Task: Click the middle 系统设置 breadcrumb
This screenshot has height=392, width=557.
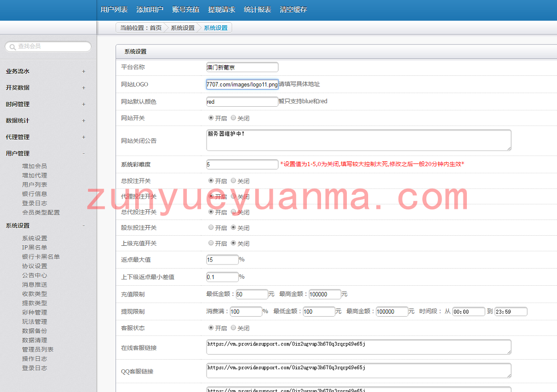Action: click(183, 28)
